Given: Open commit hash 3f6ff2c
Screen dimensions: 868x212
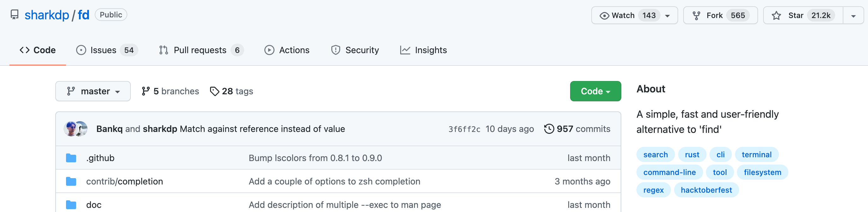Looking at the screenshot, I should coord(464,129).
